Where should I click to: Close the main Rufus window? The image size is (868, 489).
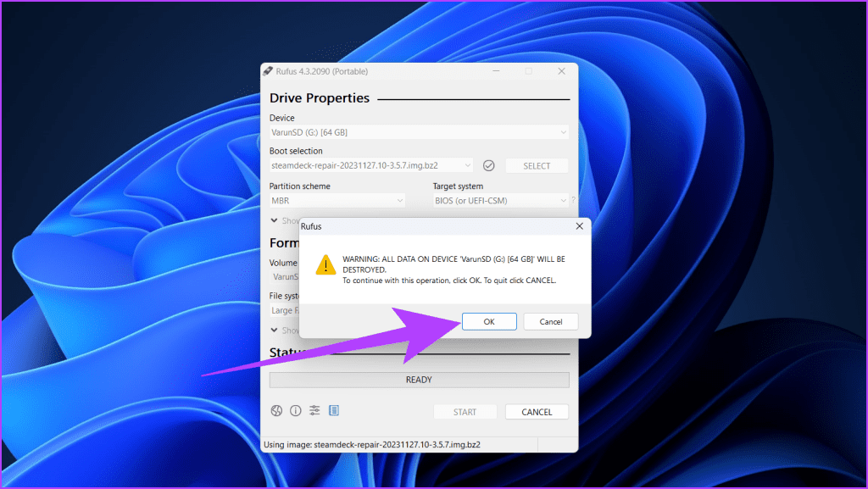(561, 71)
